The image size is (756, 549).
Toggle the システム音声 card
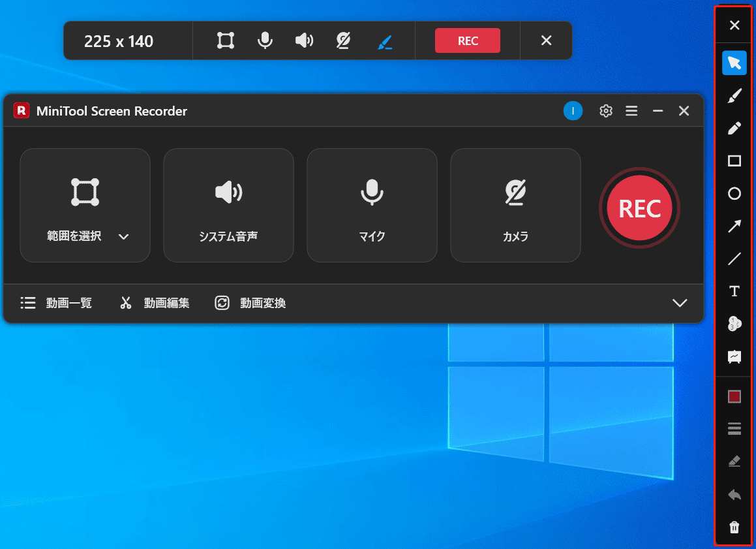[x=228, y=205]
